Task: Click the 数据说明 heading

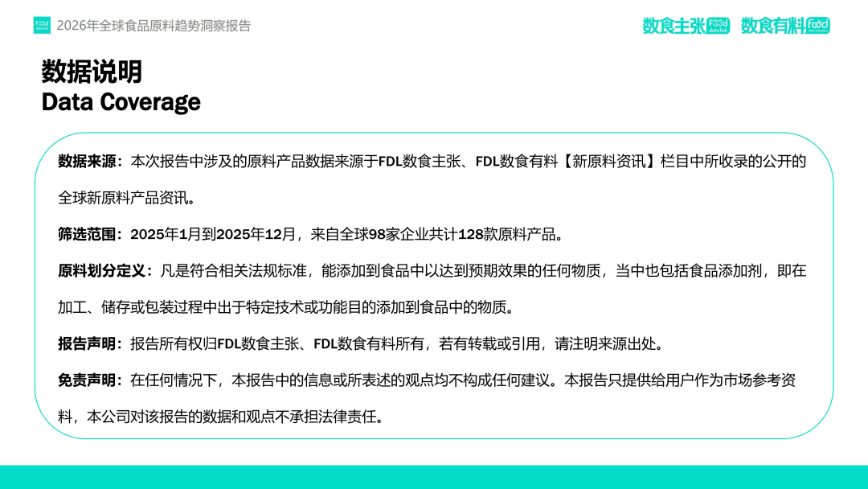Action: (92, 72)
